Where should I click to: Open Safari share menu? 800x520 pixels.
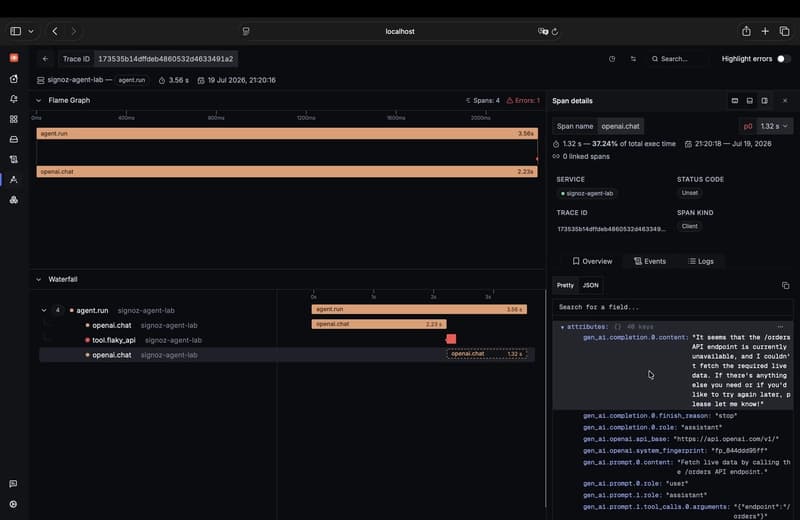(x=746, y=31)
